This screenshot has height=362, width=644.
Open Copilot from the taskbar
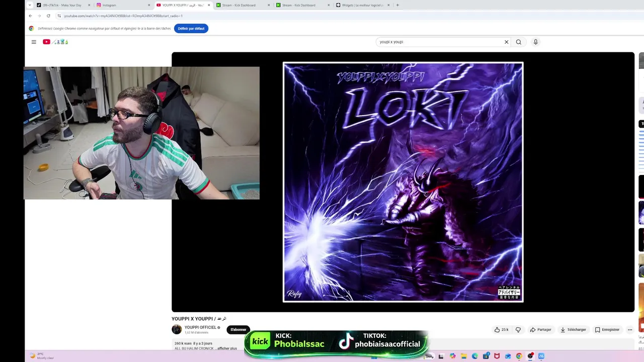[453, 356]
